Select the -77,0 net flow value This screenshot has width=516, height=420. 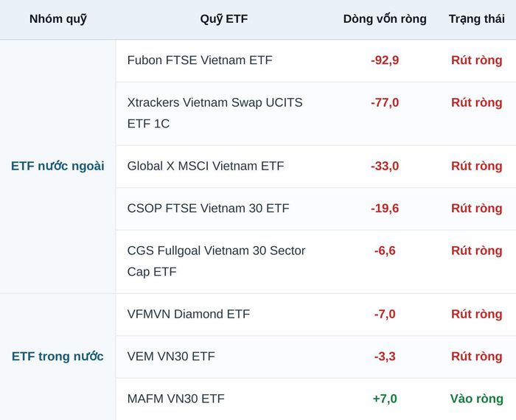(x=385, y=102)
